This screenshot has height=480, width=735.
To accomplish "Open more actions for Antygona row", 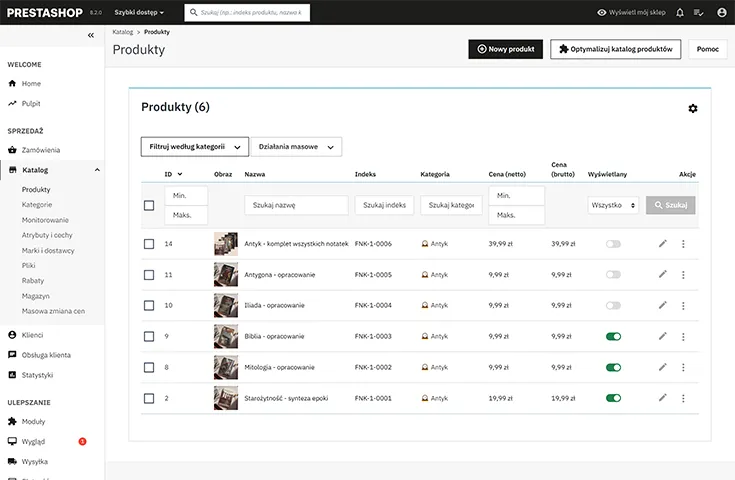I will (x=683, y=275).
